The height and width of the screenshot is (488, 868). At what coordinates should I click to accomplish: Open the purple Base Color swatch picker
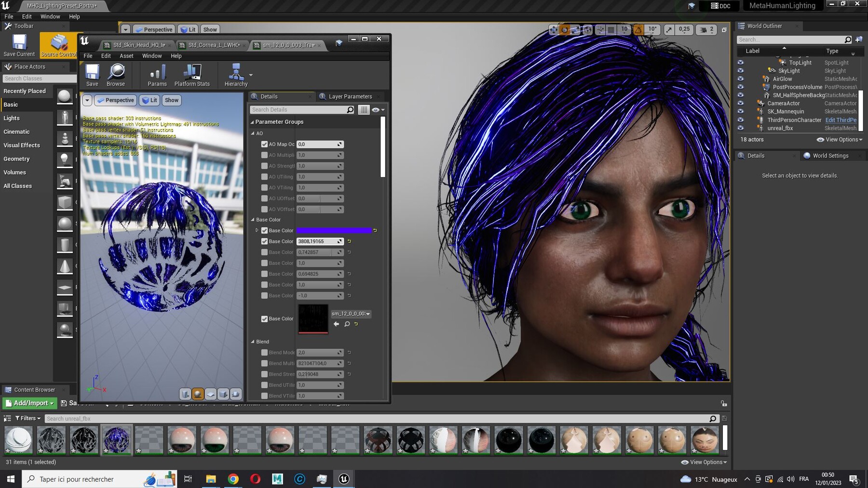point(334,230)
